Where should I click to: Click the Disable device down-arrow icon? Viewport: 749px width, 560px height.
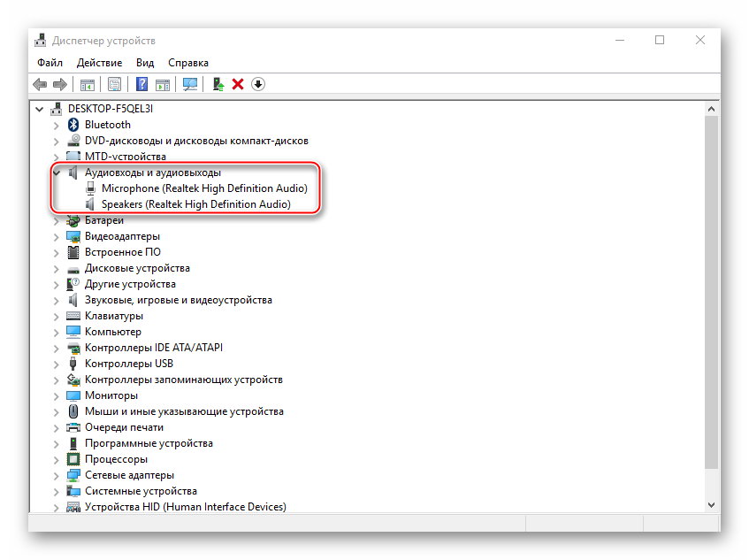[x=258, y=84]
